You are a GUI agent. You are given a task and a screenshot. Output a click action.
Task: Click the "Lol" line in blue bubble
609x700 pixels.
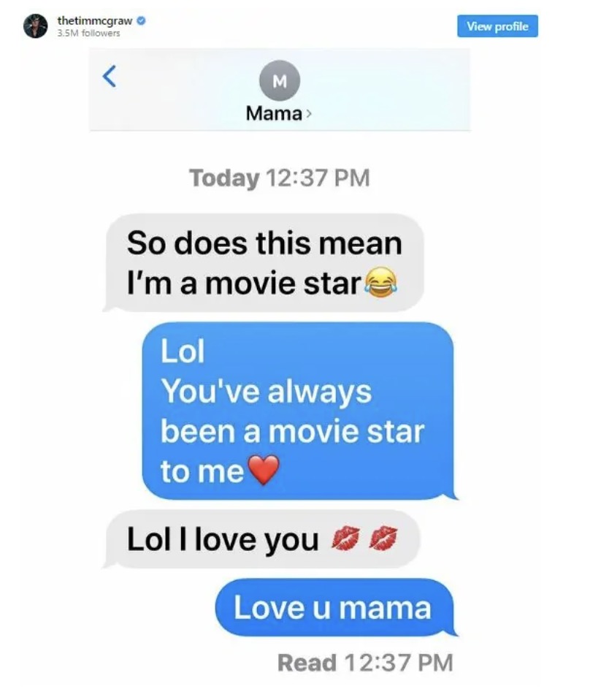point(183,351)
